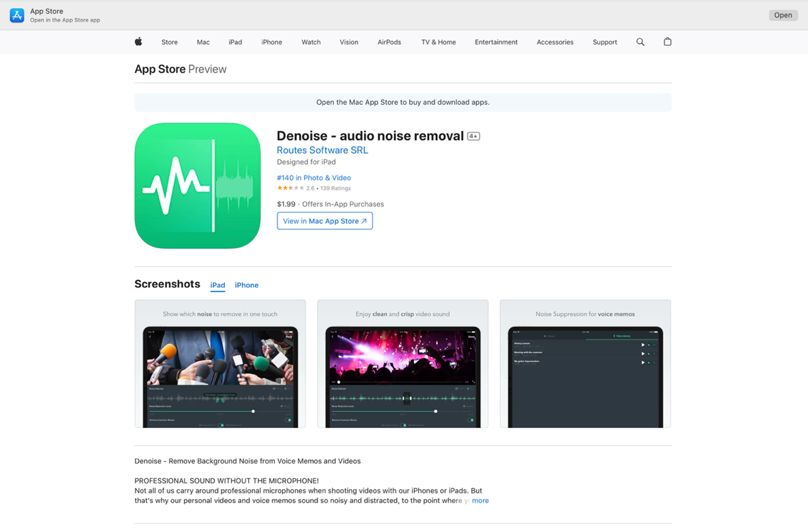Click 'Offers In-App Purchases' text

click(x=343, y=204)
